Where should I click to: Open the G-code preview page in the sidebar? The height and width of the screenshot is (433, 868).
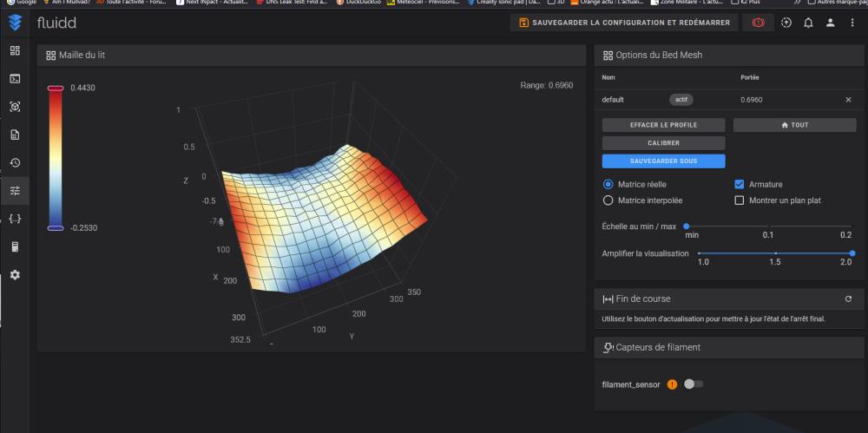coord(15,107)
